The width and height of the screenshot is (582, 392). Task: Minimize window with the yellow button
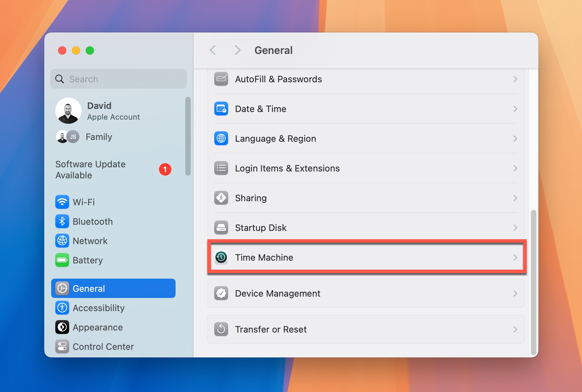point(76,50)
